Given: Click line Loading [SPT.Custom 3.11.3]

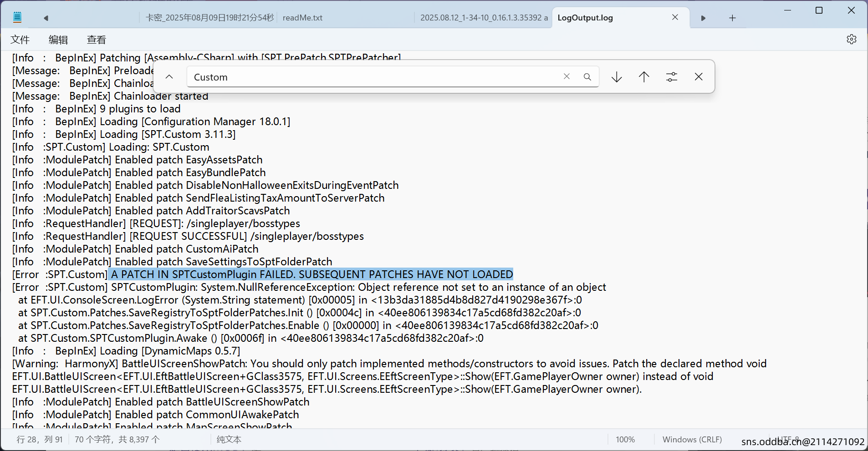Looking at the screenshot, I should pos(124,134).
